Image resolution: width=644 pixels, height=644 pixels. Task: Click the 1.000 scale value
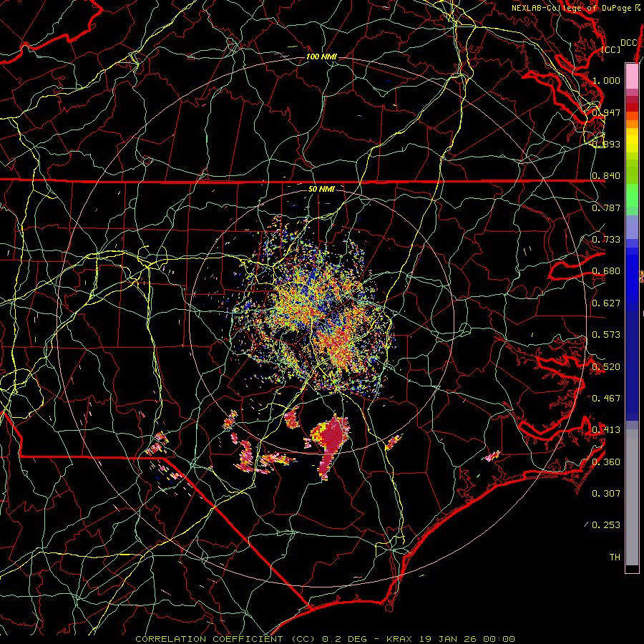606,80
